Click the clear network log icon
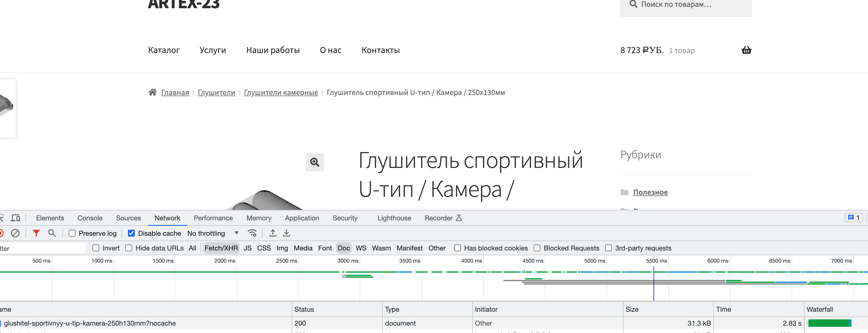 [x=15, y=233]
